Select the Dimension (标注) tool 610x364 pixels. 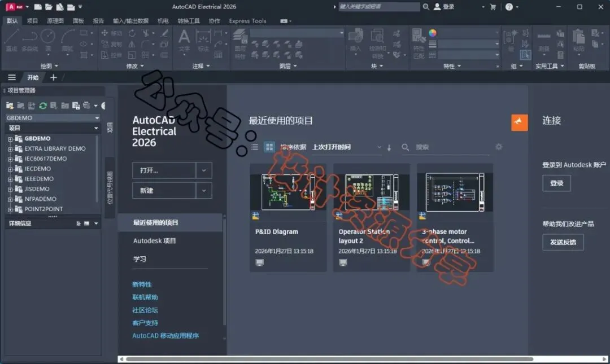coord(203,41)
